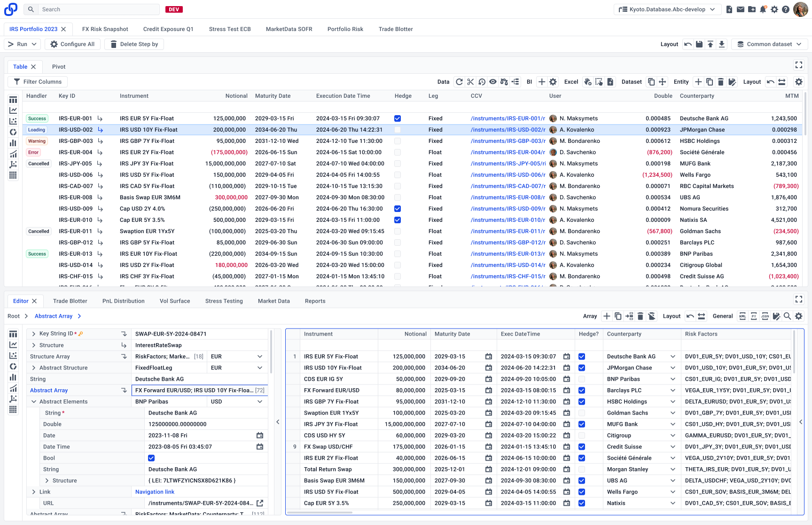Click the maximize icon of the table panel
The height and width of the screenshot is (525, 812).
pyautogui.click(x=799, y=65)
